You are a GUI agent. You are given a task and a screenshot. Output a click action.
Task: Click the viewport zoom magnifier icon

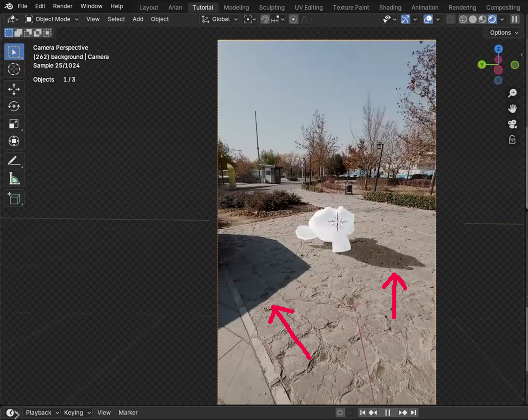pyautogui.click(x=512, y=93)
